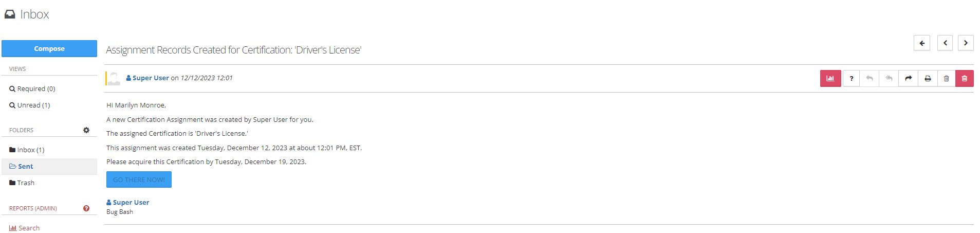Click the red trash can delete button

(x=964, y=78)
